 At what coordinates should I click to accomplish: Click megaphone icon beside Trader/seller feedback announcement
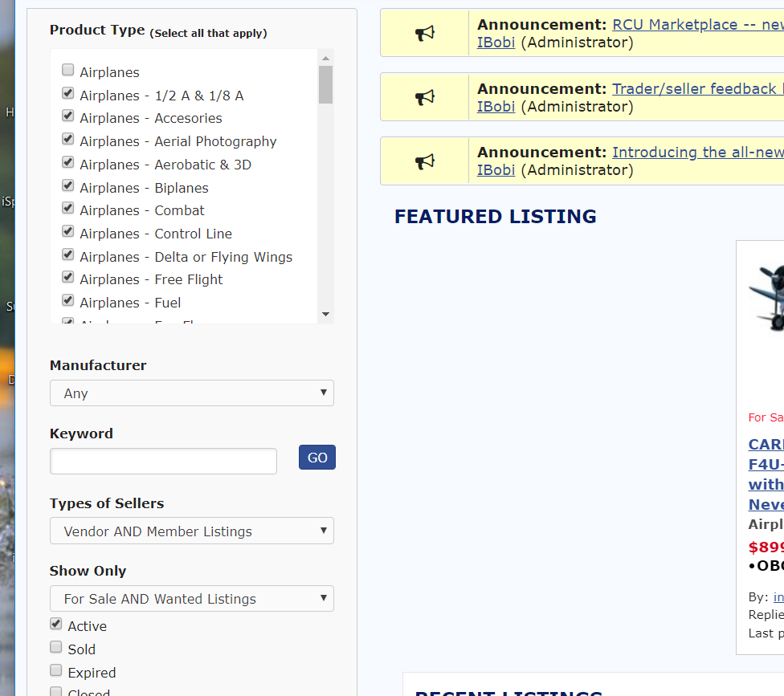[425, 97]
